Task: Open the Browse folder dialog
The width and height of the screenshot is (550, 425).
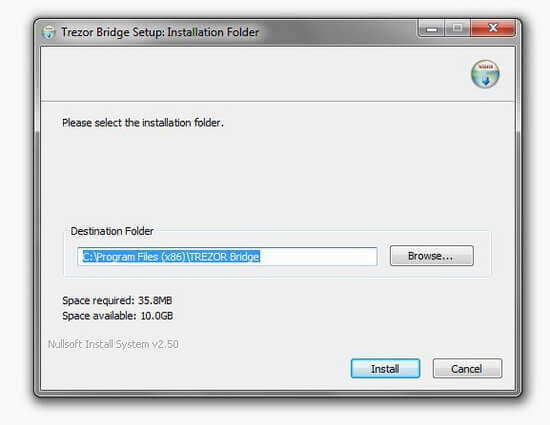Action: pyautogui.click(x=431, y=256)
